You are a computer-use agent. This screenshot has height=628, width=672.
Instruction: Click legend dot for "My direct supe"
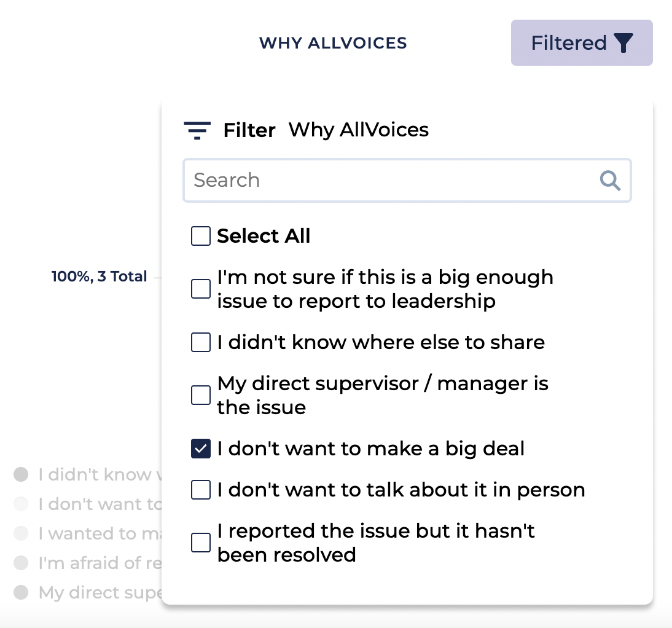click(21, 592)
